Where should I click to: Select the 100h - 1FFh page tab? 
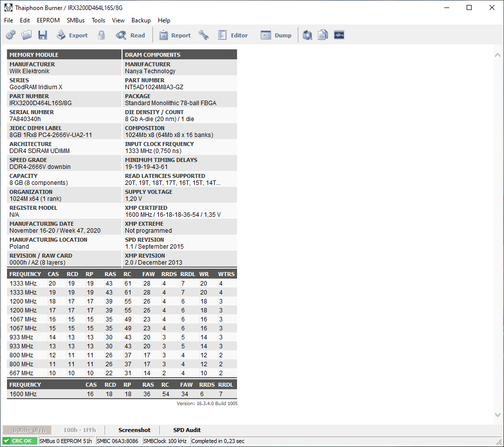[79, 430]
